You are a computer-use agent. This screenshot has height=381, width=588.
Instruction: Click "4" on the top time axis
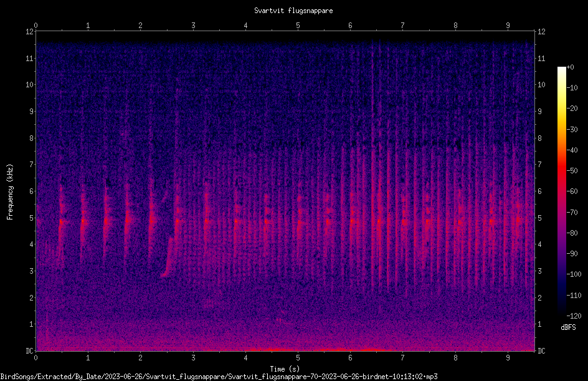tap(245, 26)
